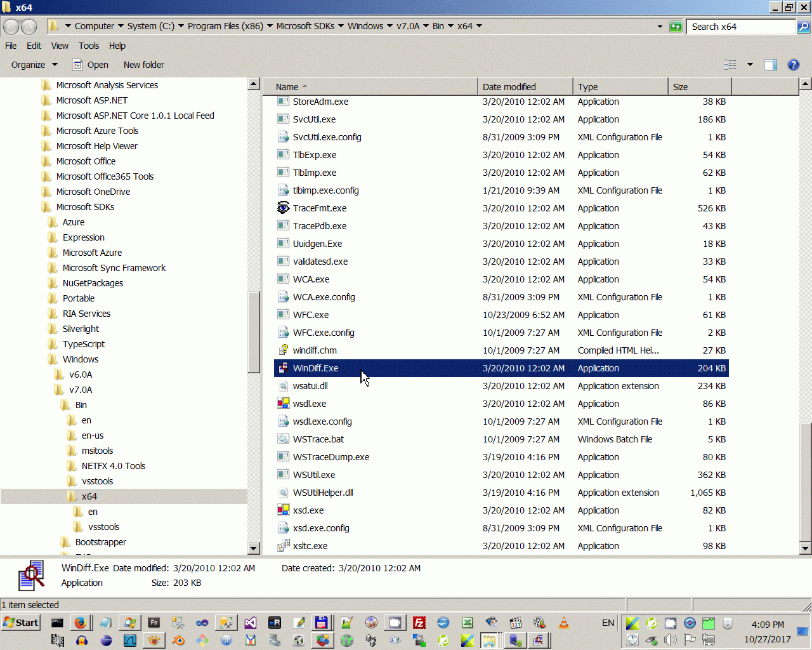
Task: Click the volume speaker tray icon
Action: pos(671,640)
